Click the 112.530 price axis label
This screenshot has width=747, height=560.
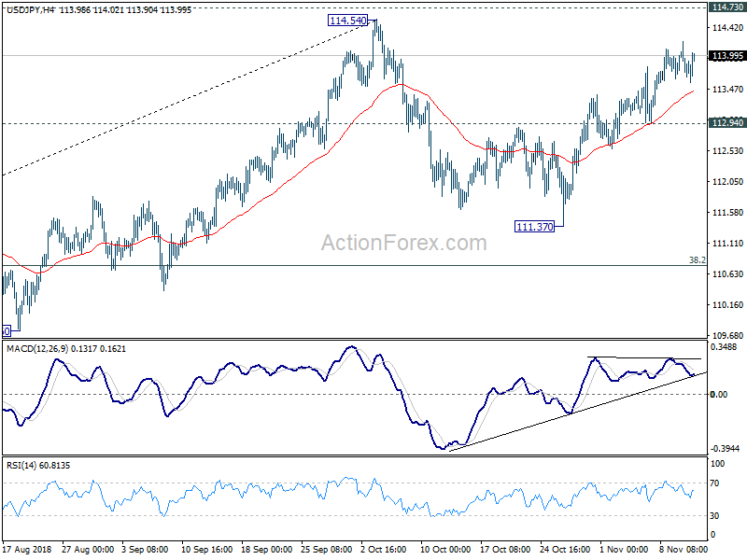(x=727, y=150)
